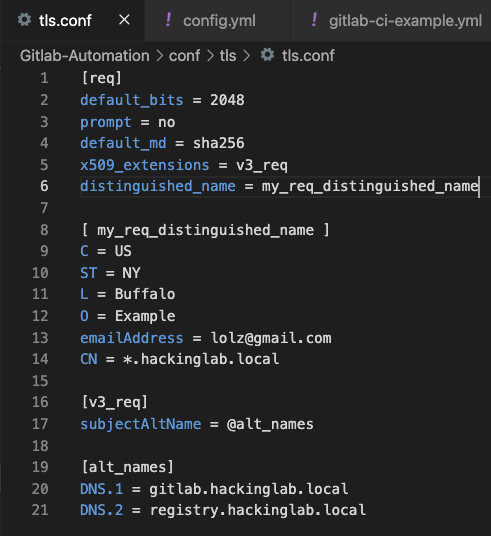Screen dimensions: 491x536
Task: Click the YAML icon on gitlab-ci-example.yml tab
Action: 315,19
